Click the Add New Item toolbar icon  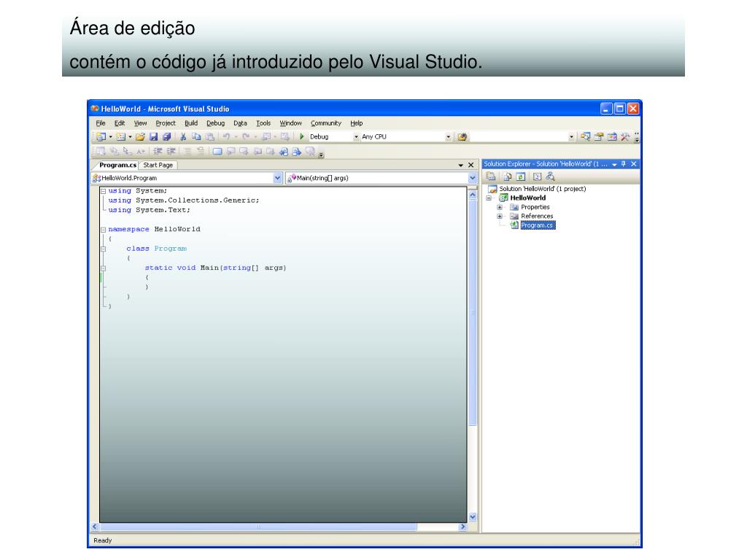(121, 137)
